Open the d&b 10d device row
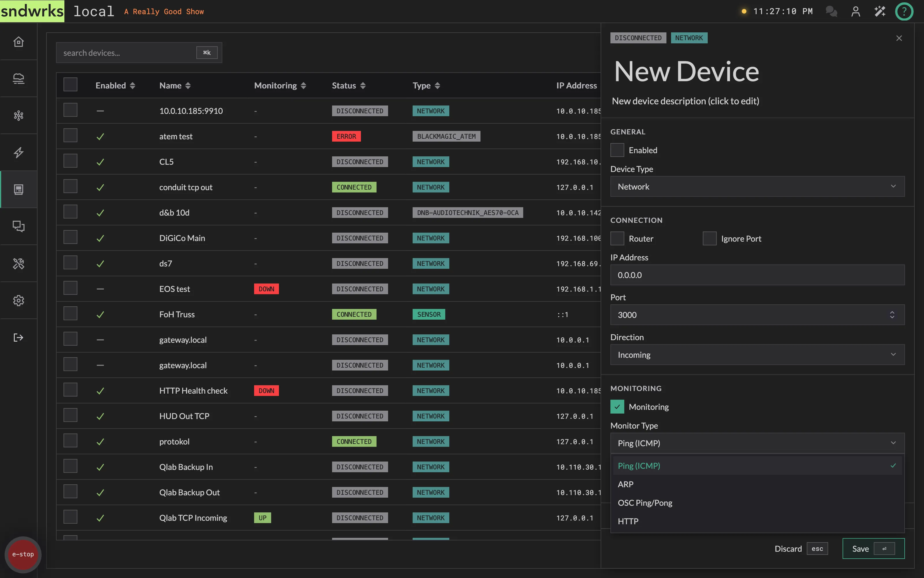Viewport: 924px width, 578px height. coord(174,212)
